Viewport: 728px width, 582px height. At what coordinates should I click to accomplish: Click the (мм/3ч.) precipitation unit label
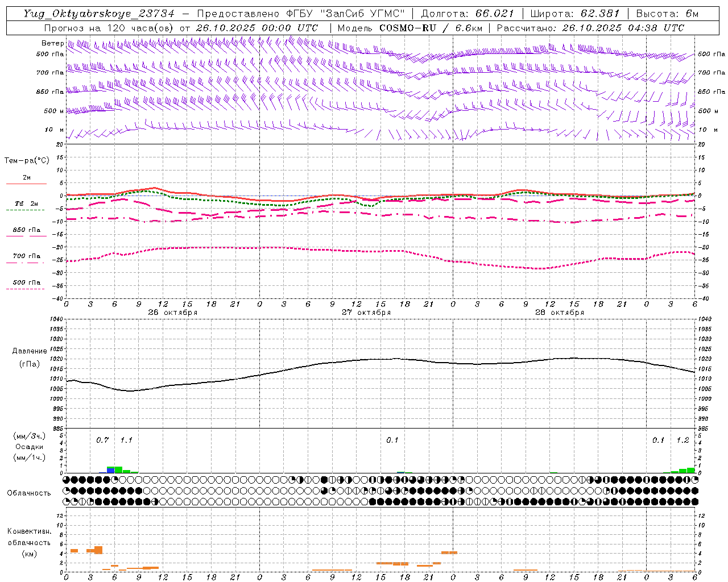(30, 436)
